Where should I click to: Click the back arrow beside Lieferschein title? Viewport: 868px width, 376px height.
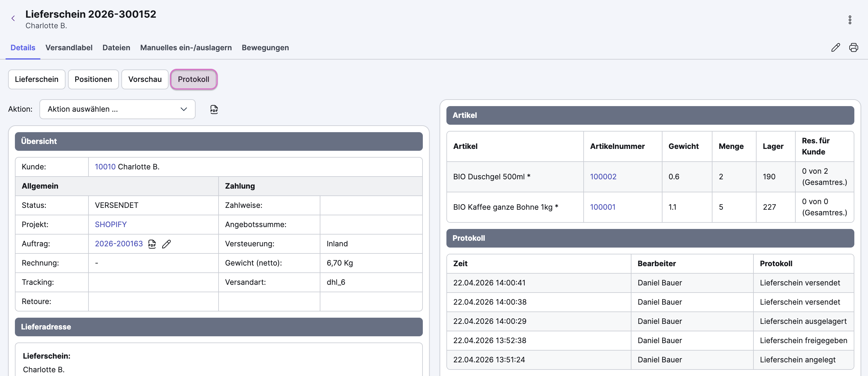13,19
